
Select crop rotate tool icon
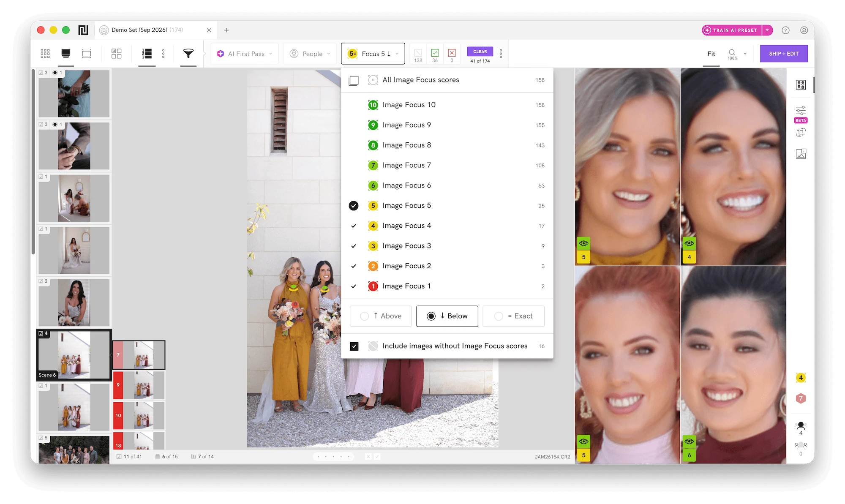(x=801, y=133)
